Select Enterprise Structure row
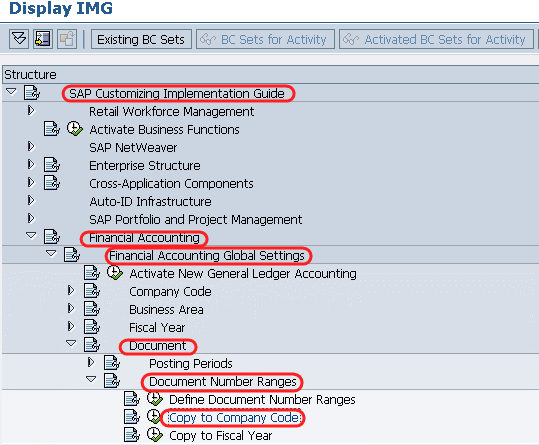The height and width of the screenshot is (445, 539). 145,166
